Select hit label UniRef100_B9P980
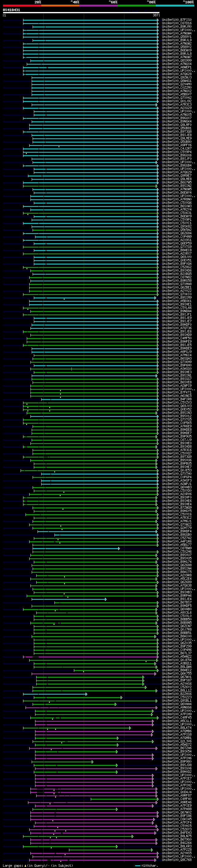 coord(177,761)
